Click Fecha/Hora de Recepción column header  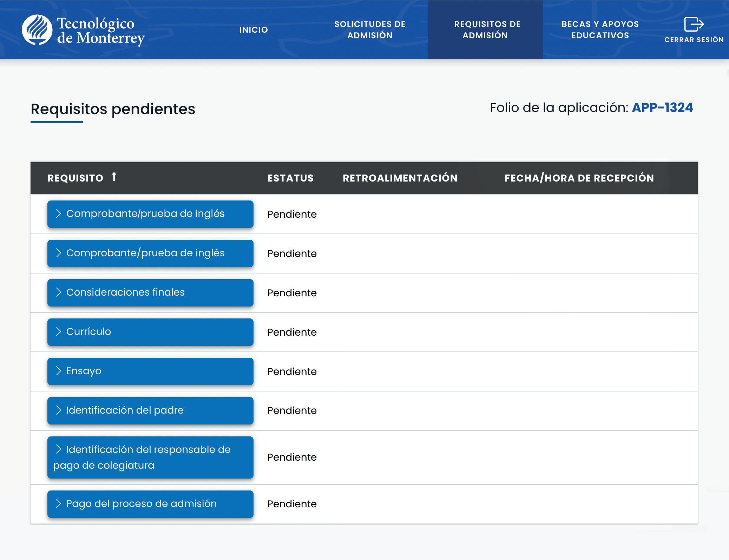coord(579,178)
